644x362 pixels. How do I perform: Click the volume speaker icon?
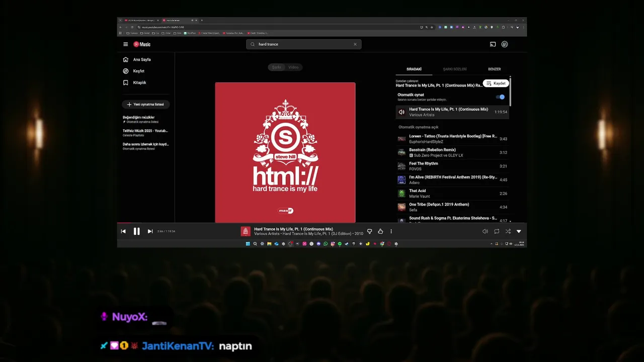pyautogui.click(x=485, y=231)
